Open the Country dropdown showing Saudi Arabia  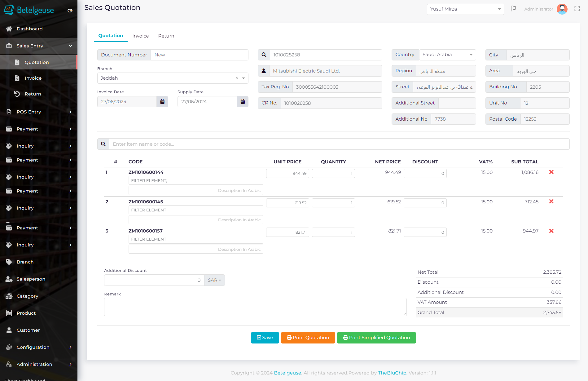pyautogui.click(x=447, y=55)
